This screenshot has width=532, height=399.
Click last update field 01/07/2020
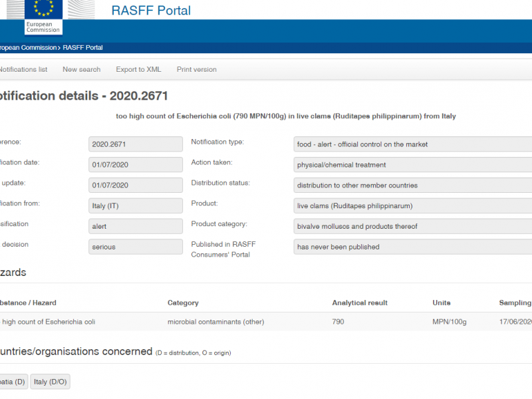136,186
